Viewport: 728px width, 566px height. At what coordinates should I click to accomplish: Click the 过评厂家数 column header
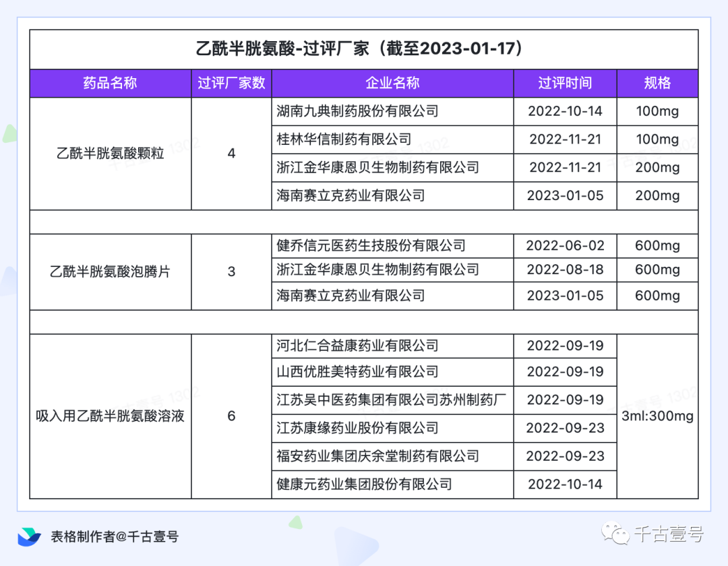pos(231,83)
